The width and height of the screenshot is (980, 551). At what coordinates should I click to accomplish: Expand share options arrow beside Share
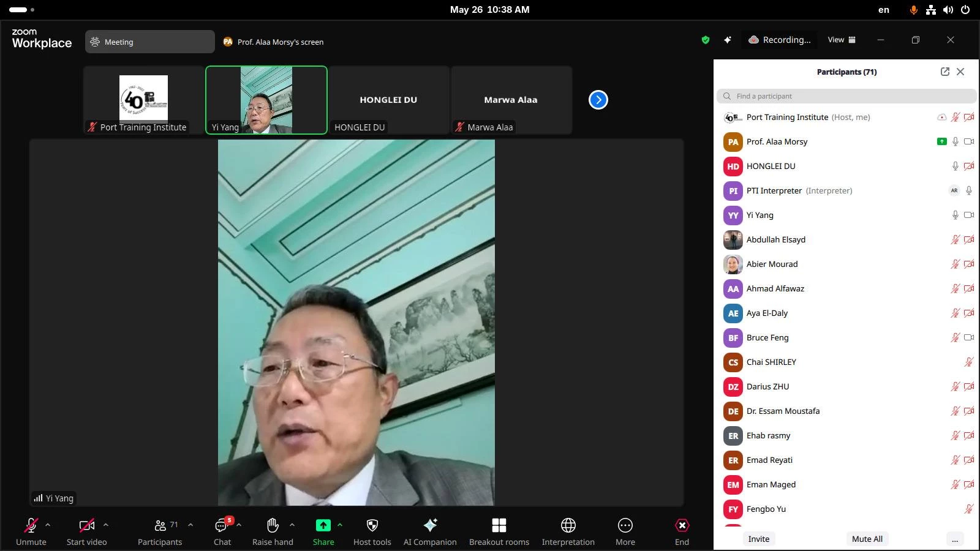tap(340, 525)
